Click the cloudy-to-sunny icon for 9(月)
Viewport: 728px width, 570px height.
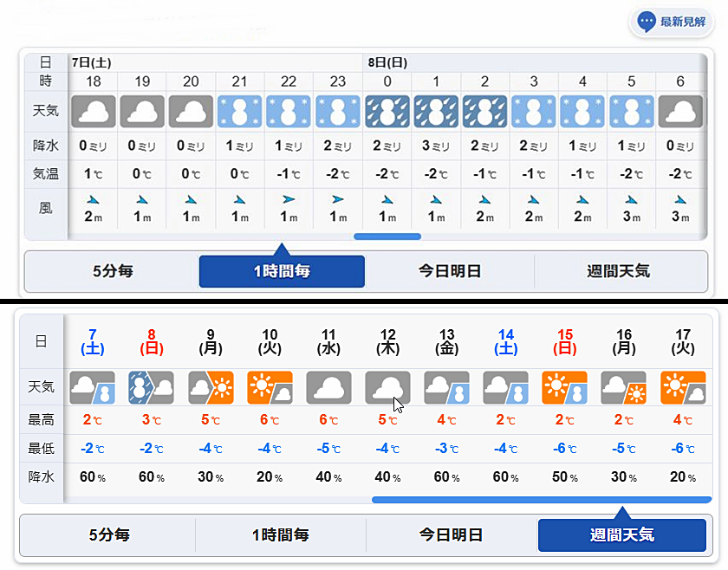coord(211,387)
